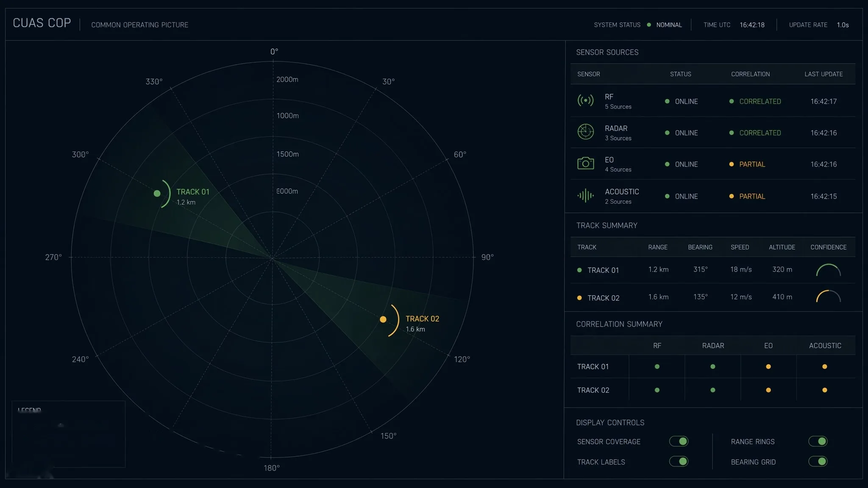Toggle the Bearing Grid switch
The image size is (868, 488).
coord(818,461)
